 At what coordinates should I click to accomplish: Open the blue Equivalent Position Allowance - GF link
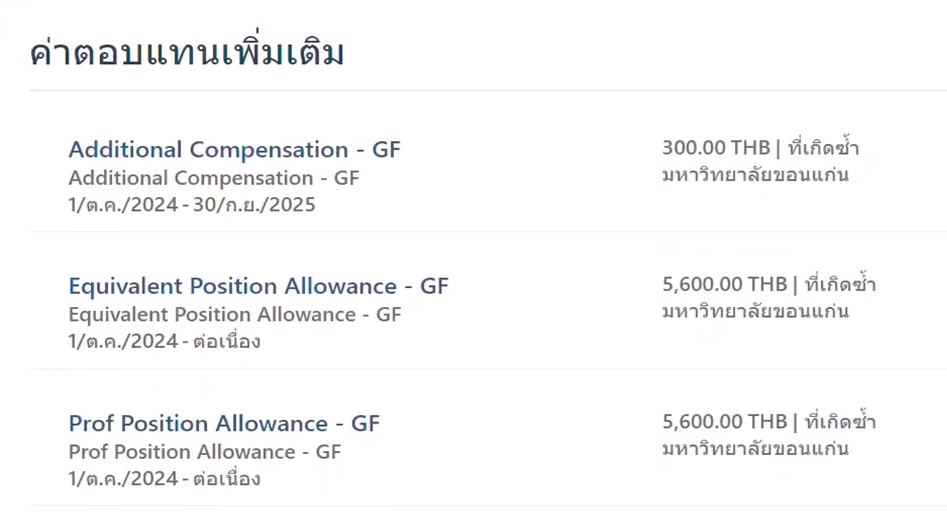258,287
